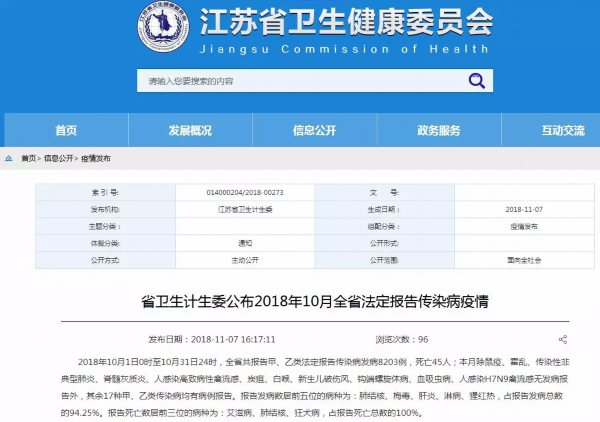Viewport: 600px width, 422px height.
Task: Click the 索引号 label cell
Action: coord(105,192)
